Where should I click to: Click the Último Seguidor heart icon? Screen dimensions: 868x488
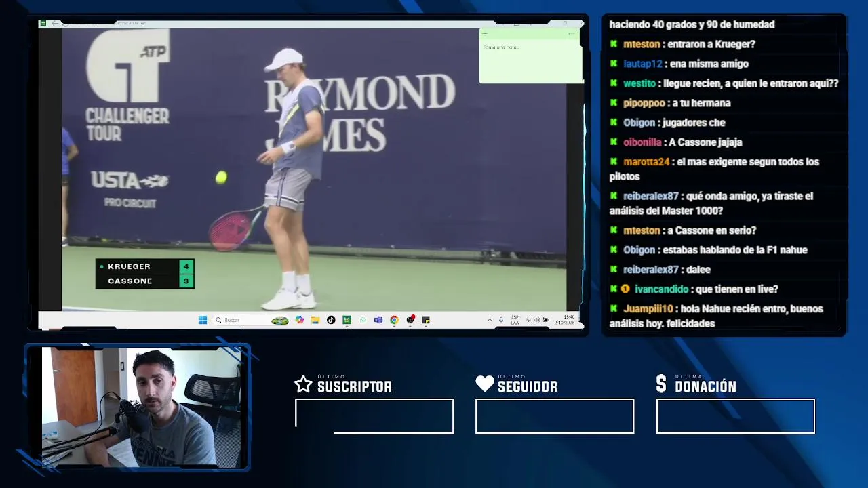point(484,384)
